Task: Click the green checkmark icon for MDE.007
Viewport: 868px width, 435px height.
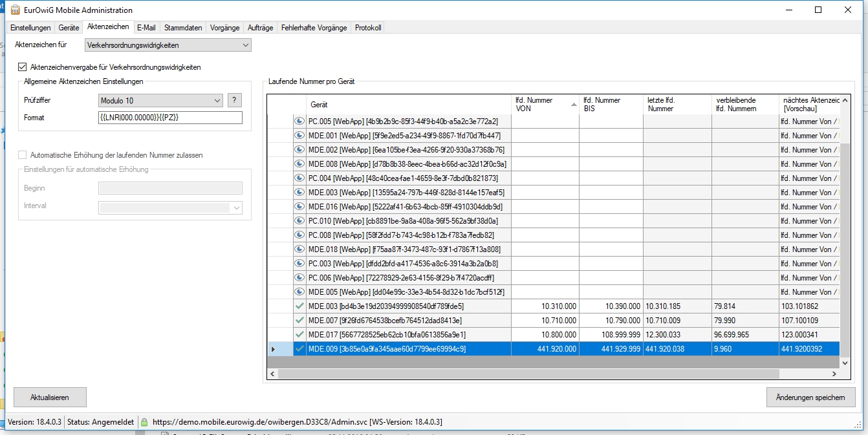Action: 299,321
